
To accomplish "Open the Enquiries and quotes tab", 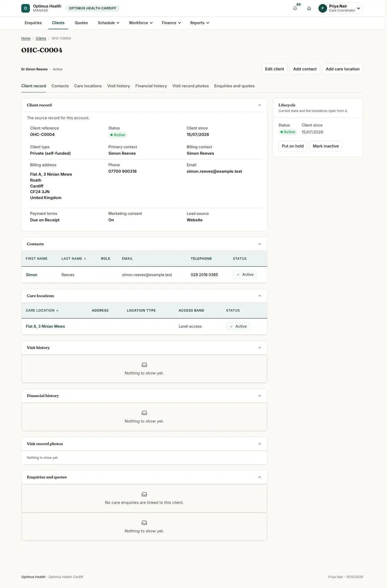I will point(234,86).
